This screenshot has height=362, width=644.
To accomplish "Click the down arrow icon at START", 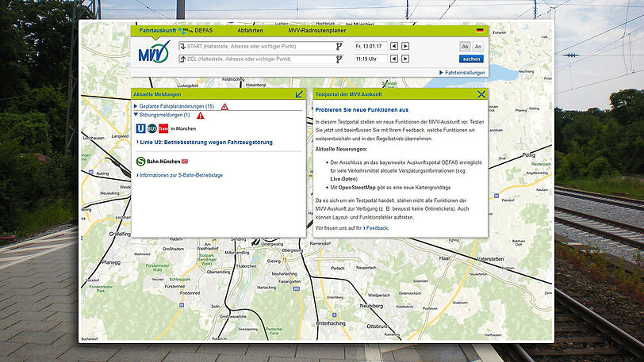I will click(x=182, y=47).
